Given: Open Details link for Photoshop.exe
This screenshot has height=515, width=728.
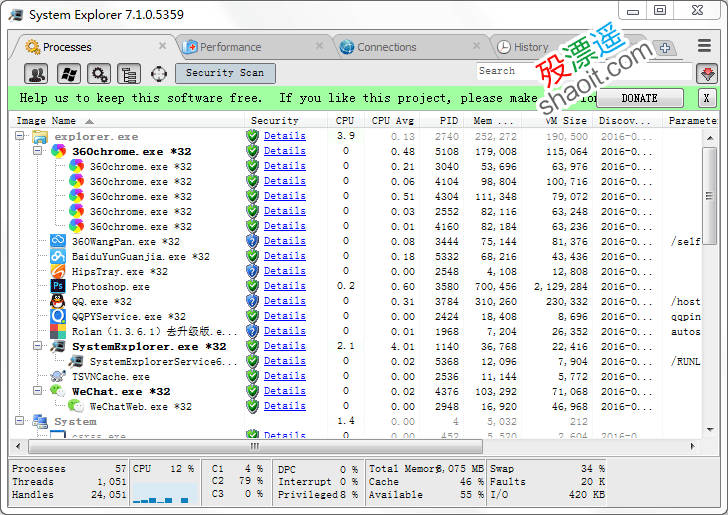Looking at the screenshot, I should tap(285, 286).
